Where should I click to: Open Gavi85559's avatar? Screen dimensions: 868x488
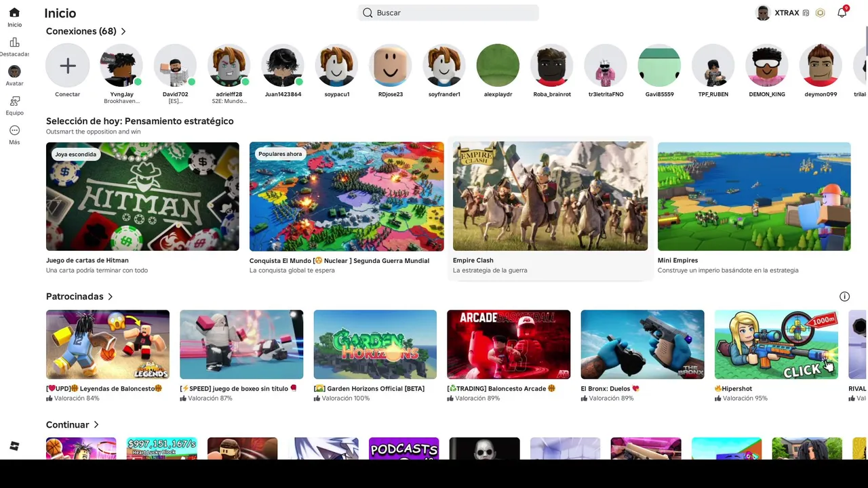pos(659,66)
